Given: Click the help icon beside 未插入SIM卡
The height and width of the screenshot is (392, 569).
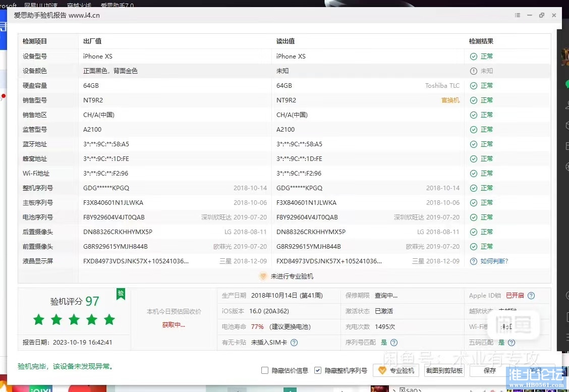Looking at the screenshot, I should point(294,342).
